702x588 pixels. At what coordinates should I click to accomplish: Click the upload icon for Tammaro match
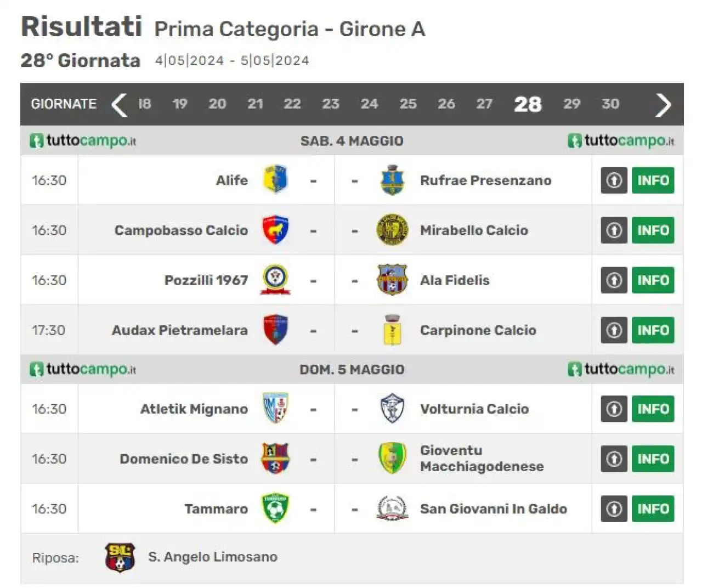614,508
